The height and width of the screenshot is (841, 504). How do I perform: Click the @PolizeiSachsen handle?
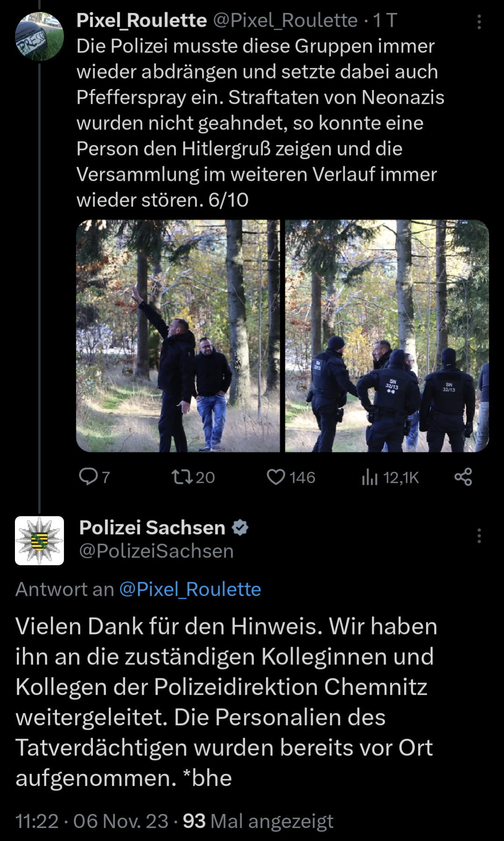coord(156,551)
